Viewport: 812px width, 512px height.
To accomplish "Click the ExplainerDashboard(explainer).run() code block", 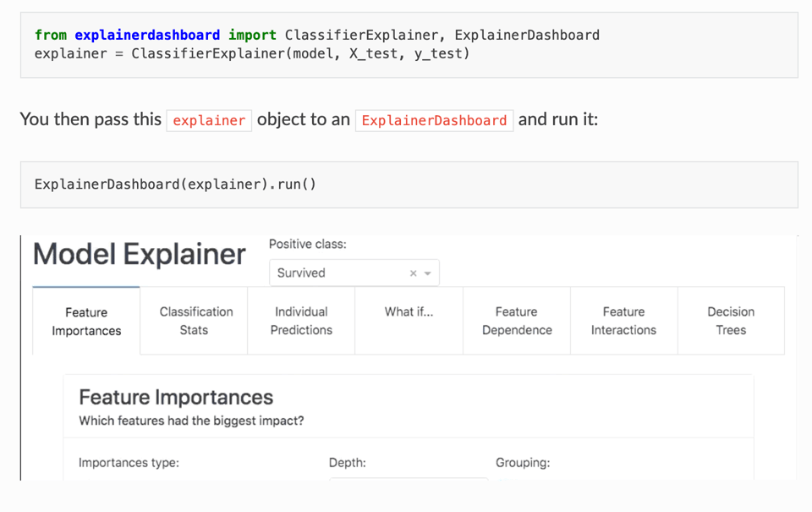I will [x=176, y=184].
